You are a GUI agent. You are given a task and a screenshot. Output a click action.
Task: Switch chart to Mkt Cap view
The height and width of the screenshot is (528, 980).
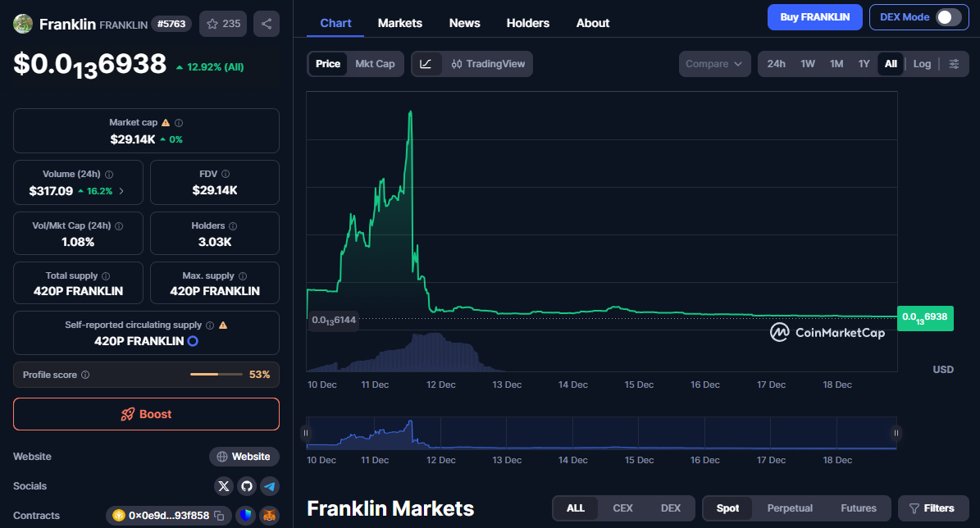[x=375, y=64]
